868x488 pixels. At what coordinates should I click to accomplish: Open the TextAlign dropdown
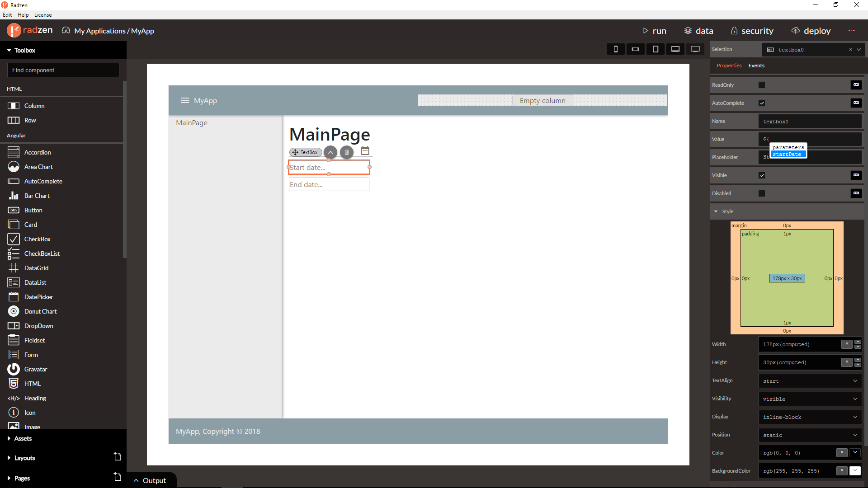click(x=810, y=381)
